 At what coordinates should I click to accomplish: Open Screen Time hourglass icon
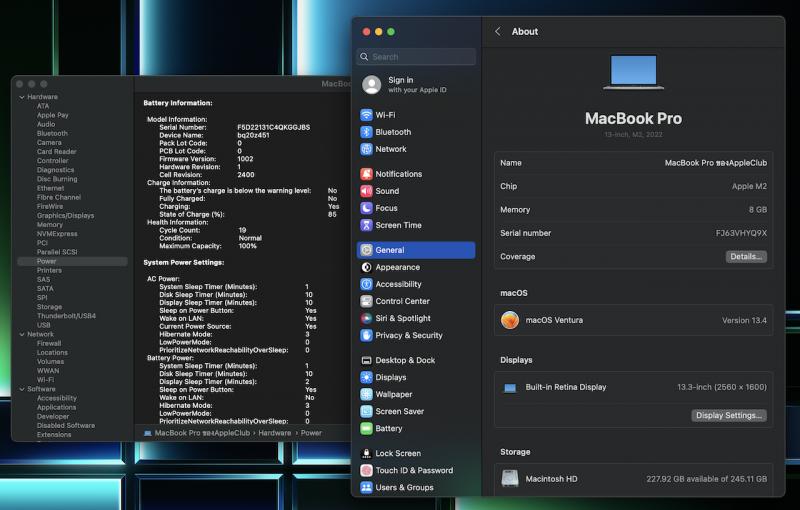point(366,225)
